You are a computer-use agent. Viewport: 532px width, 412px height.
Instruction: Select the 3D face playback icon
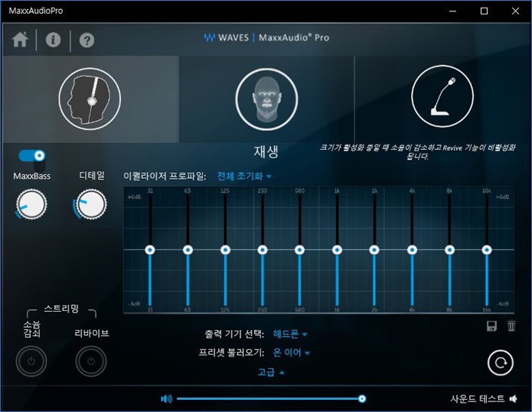pyautogui.click(x=267, y=100)
